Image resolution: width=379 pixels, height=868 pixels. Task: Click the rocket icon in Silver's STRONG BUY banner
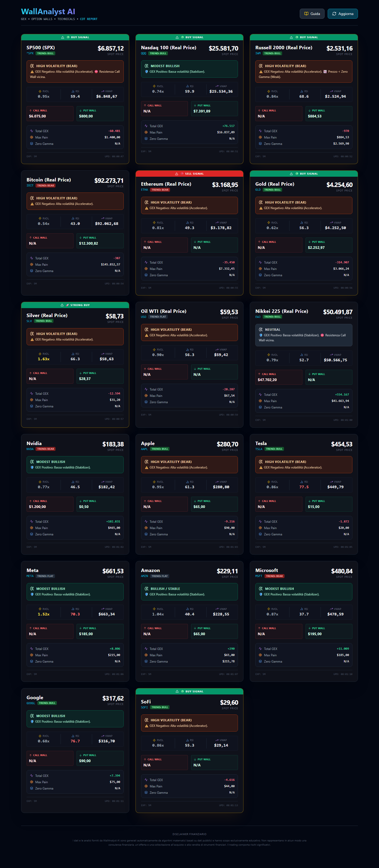(67, 305)
